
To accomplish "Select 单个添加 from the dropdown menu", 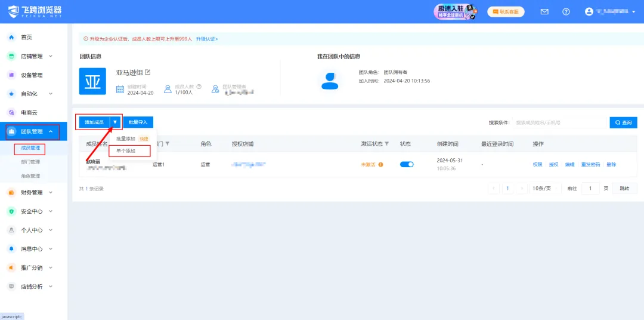I will (x=126, y=151).
